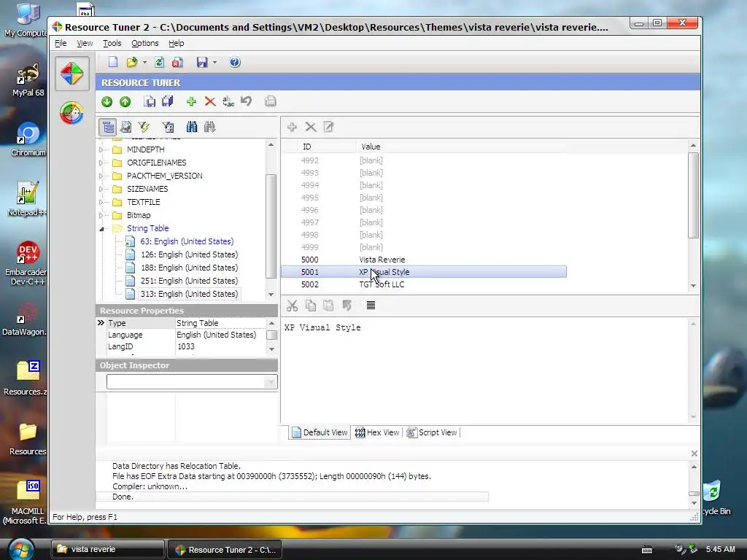The width and height of the screenshot is (747, 560).
Task: Select string row 5002 TGT Soft LLC
Action: 424,284
